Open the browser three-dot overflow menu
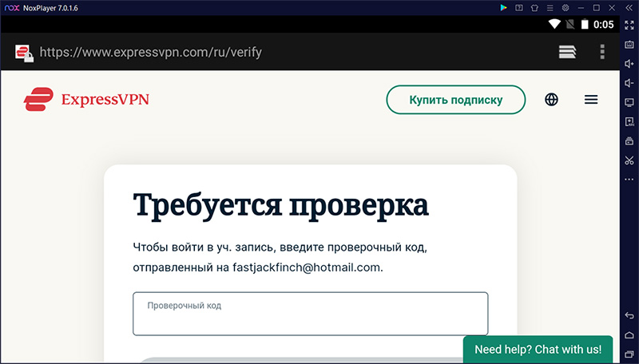 point(602,52)
